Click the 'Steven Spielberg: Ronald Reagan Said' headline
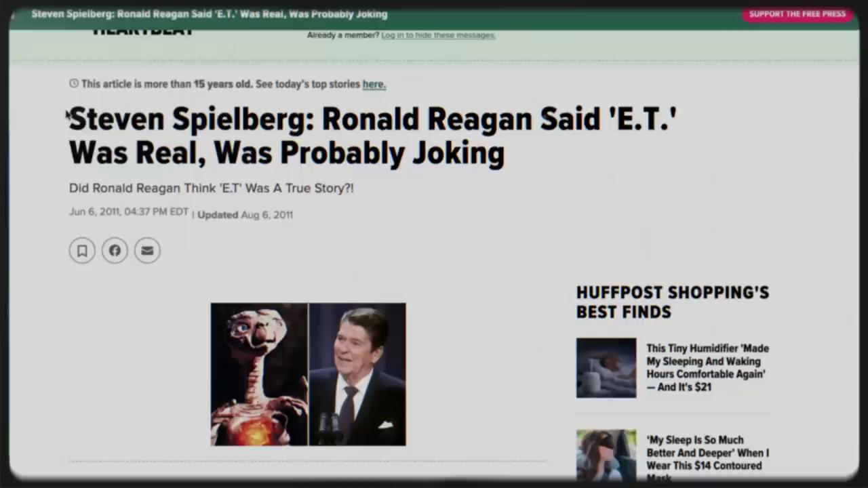Viewport: 868px width, 488px height. 373,136
